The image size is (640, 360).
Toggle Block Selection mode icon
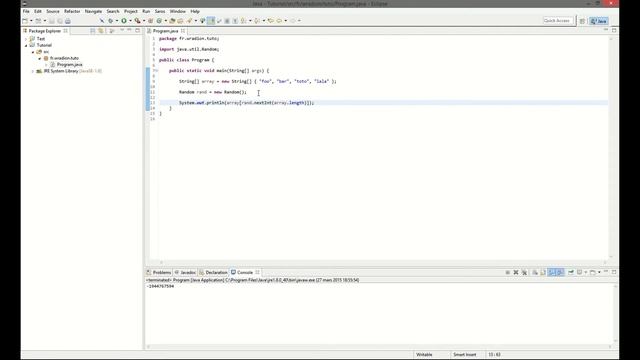227,21
